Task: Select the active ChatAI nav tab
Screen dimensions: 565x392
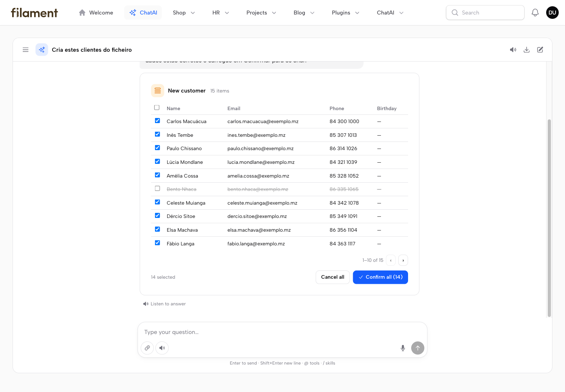Action: pyautogui.click(x=143, y=13)
